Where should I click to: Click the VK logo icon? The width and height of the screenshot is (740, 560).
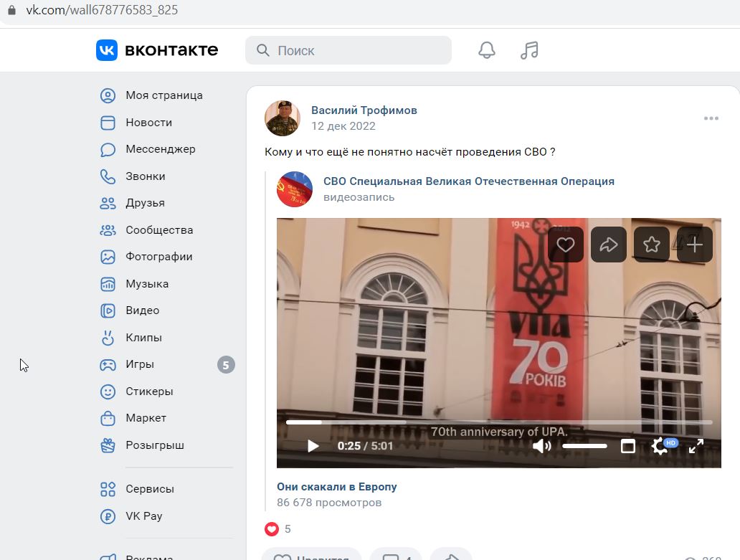107,50
